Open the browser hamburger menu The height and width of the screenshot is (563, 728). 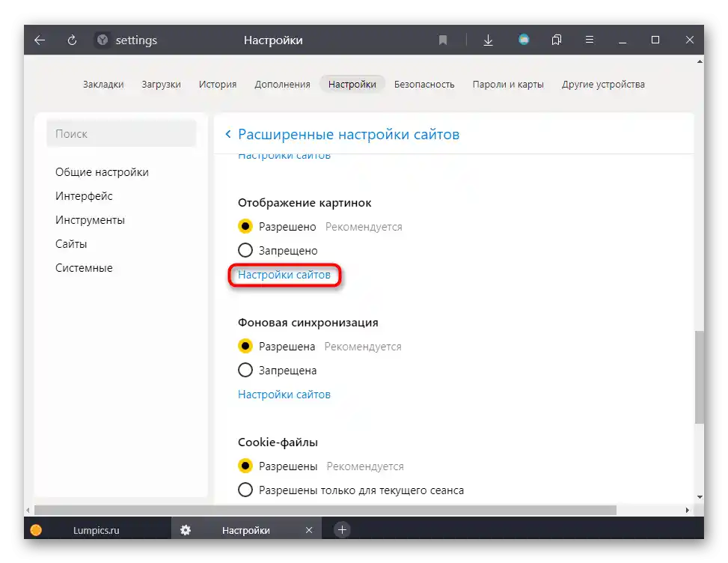(x=589, y=40)
